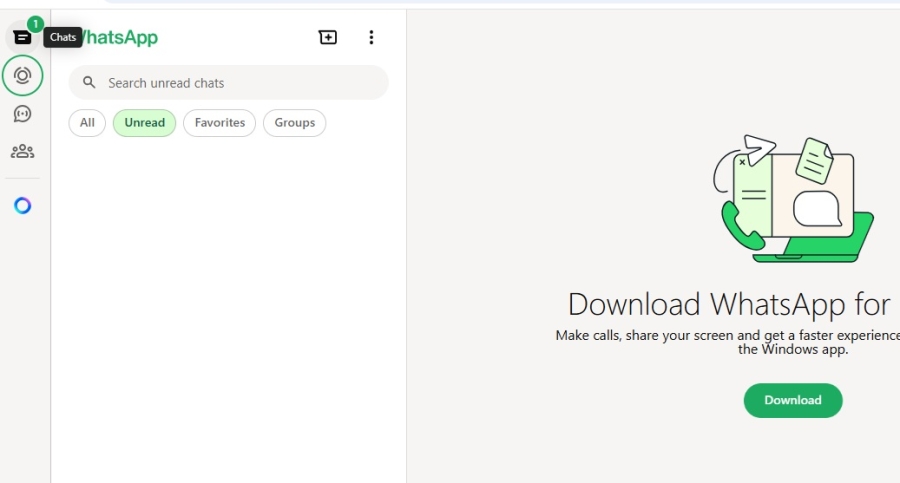Launch the Meta AI ring icon
This screenshot has height=483, width=900.
click(22, 206)
